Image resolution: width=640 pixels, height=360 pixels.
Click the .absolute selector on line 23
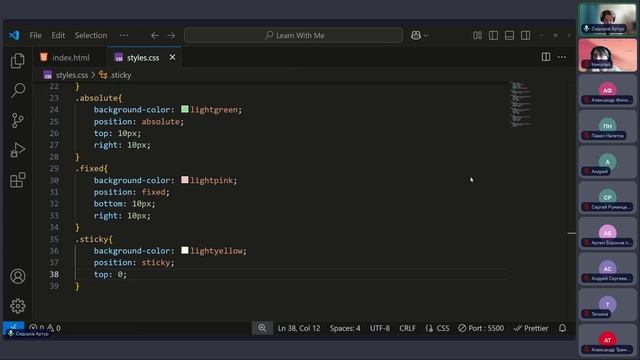click(x=98, y=98)
